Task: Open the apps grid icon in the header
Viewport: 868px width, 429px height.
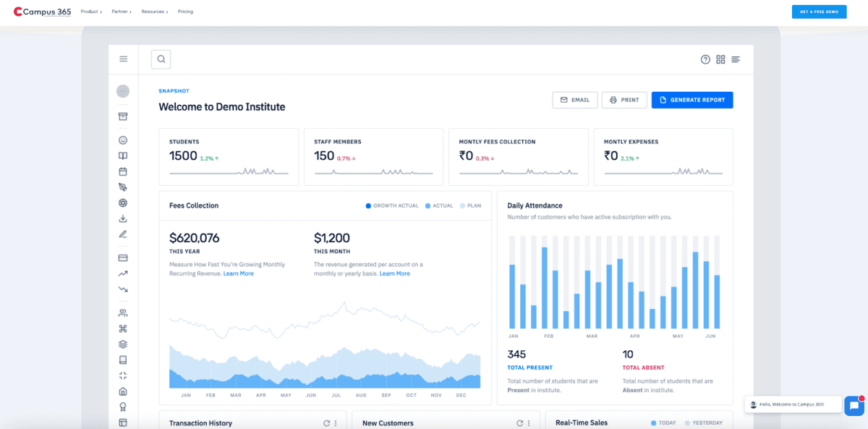Action: point(720,59)
